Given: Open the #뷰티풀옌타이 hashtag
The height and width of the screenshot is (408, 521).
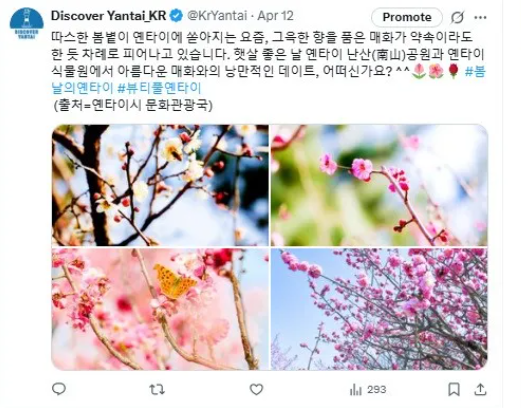Looking at the screenshot, I should pyautogui.click(x=159, y=88).
